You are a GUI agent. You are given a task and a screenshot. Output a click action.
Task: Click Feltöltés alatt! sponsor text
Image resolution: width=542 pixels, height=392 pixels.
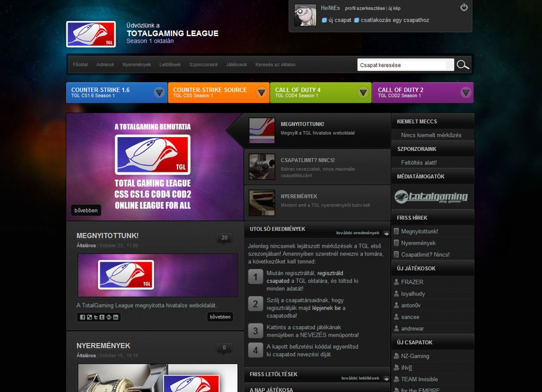tap(419, 163)
